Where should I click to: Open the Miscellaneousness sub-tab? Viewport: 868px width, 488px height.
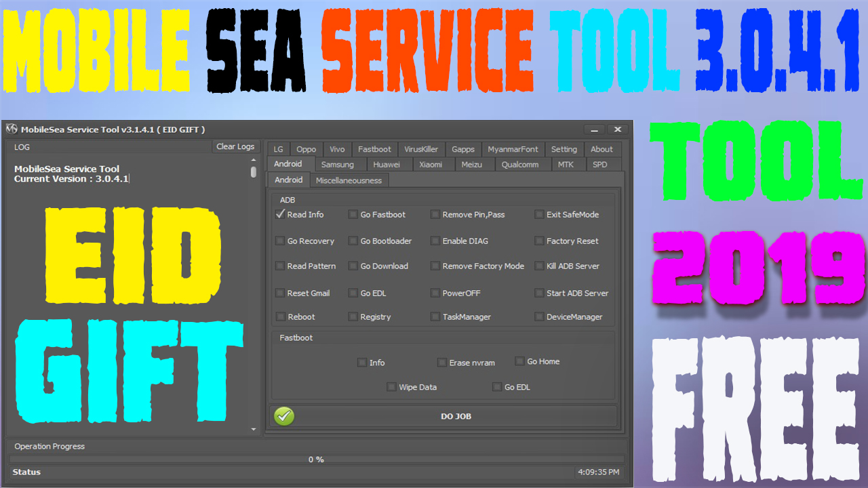coord(349,180)
